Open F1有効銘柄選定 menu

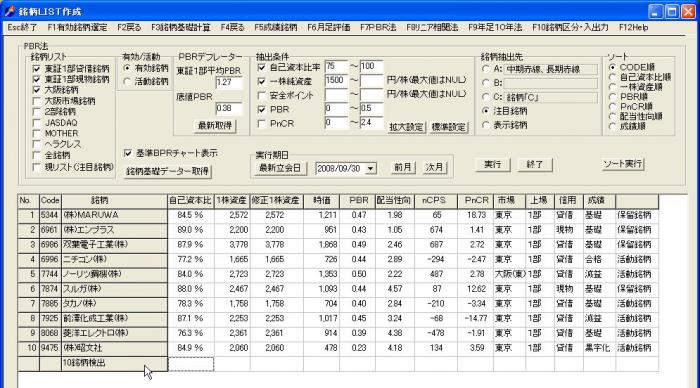tap(77, 28)
